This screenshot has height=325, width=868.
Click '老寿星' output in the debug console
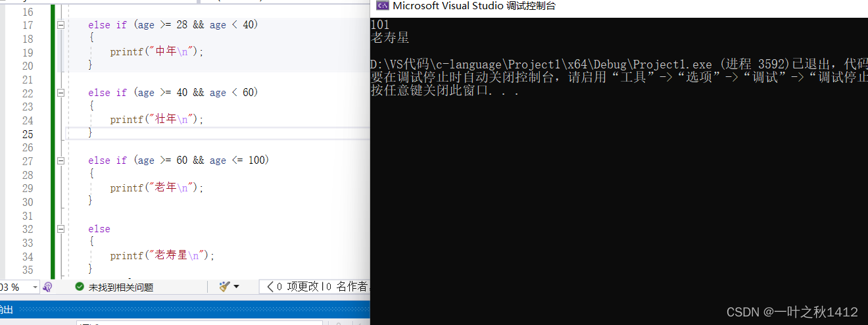click(x=390, y=37)
